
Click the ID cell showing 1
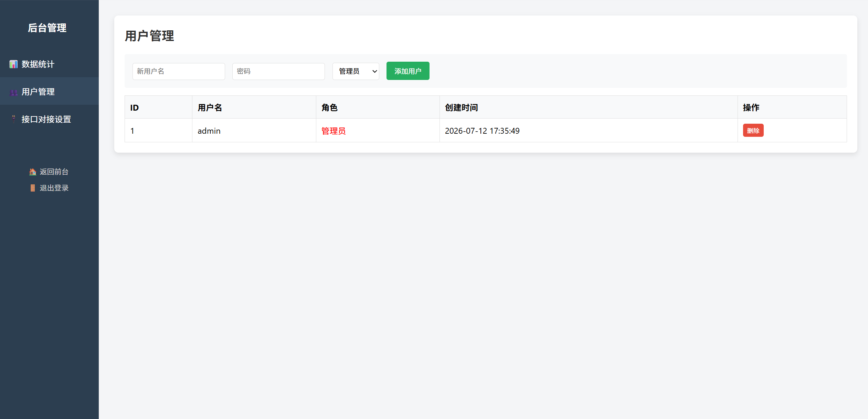point(158,131)
